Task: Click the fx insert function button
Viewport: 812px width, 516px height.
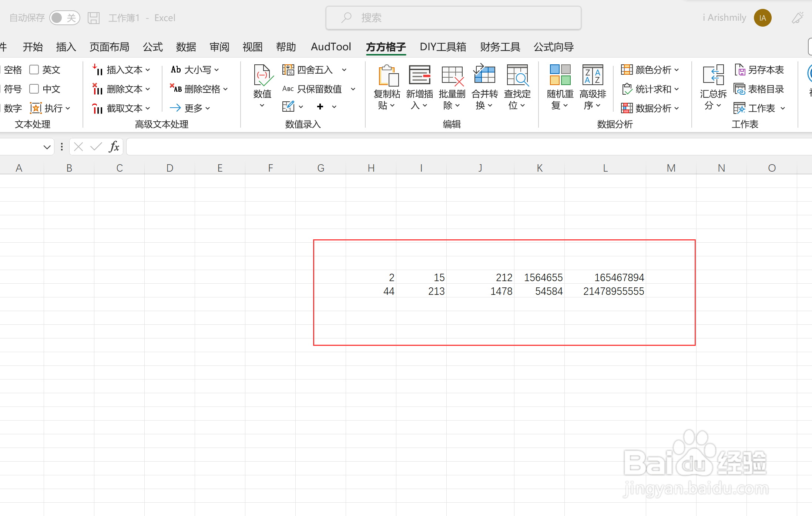Action: [114, 146]
